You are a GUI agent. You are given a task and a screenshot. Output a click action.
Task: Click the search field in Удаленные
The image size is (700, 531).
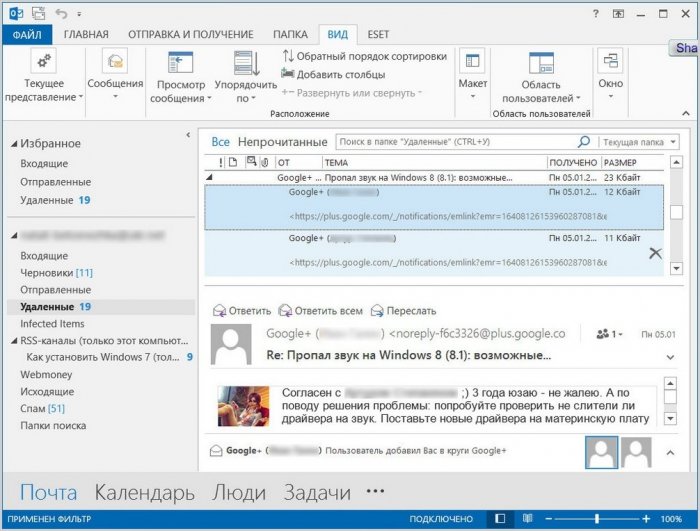pyautogui.click(x=455, y=142)
